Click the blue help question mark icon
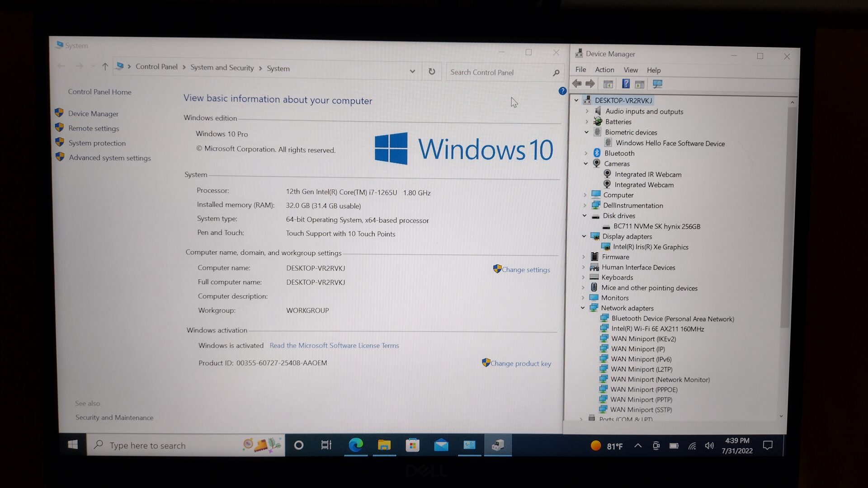Image resolution: width=868 pixels, height=488 pixels. point(562,91)
